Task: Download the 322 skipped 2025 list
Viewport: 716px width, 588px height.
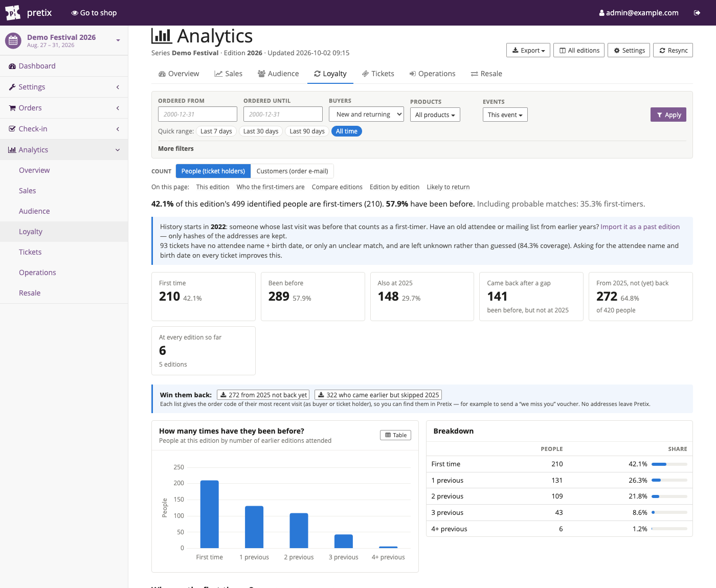Action: coord(378,395)
